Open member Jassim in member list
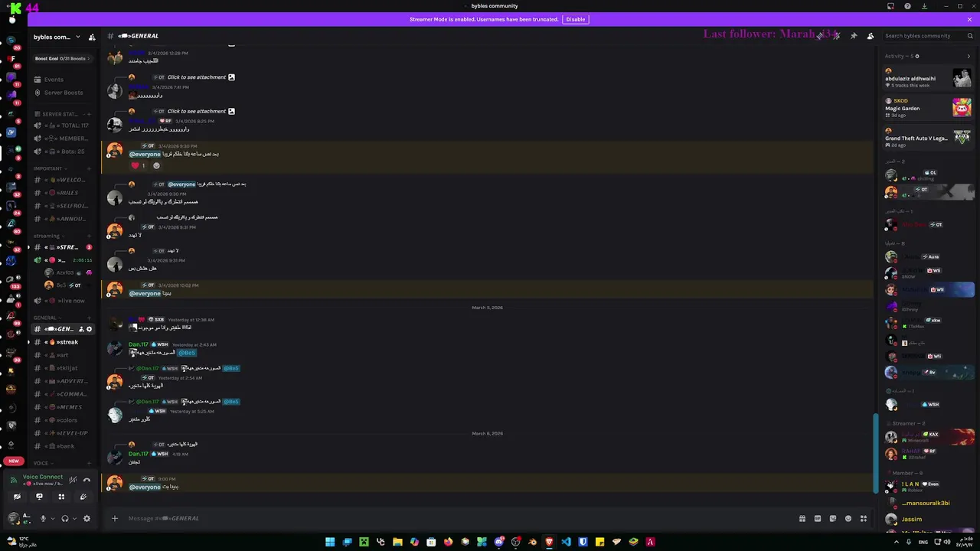The height and width of the screenshot is (551, 980). point(929,519)
